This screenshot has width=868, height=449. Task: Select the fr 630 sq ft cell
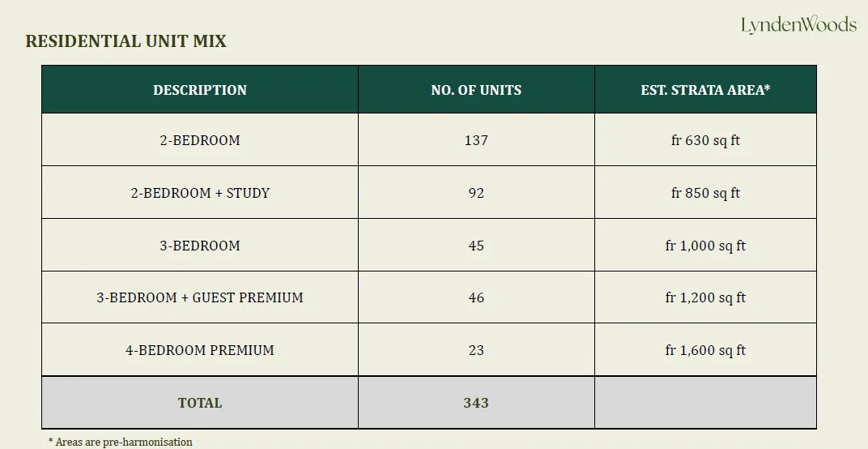point(705,140)
